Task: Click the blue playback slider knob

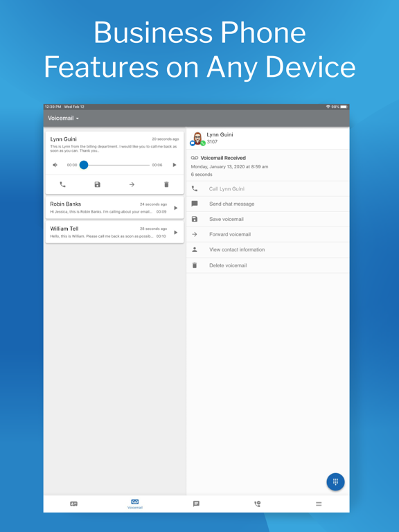Action: [x=84, y=165]
